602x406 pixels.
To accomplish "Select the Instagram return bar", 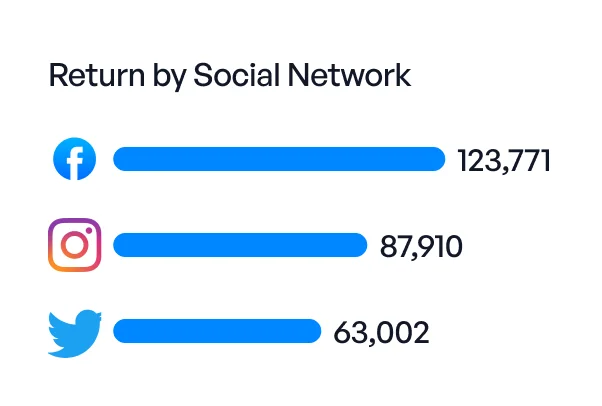I will 240,245.
